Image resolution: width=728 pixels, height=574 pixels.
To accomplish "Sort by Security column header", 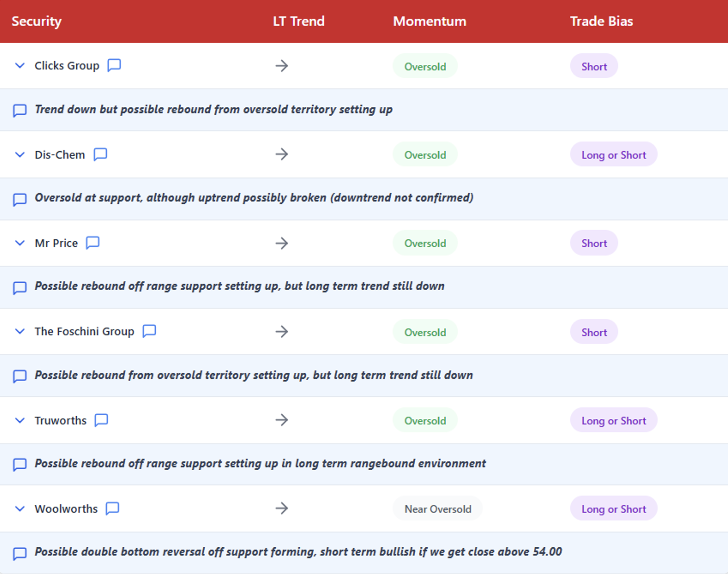I will (36, 21).
